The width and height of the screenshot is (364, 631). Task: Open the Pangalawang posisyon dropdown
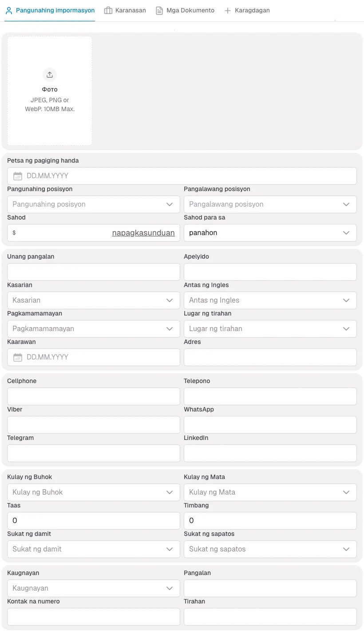tap(270, 204)
